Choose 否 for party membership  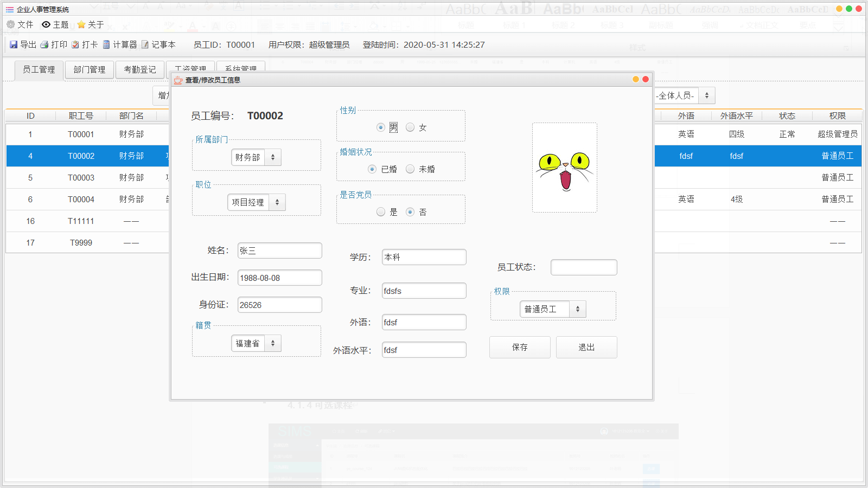tap(410, 212)
